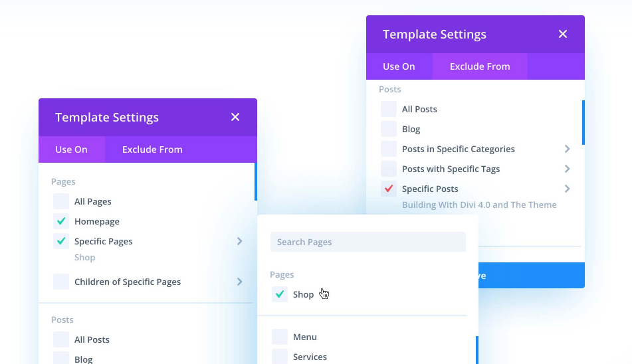Check the Menu page option
The height and width of the screenshot is (364, 632).
pos(280,337)
